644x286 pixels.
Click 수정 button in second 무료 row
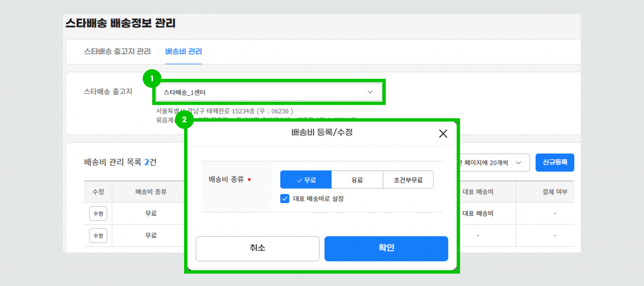[x=98, y=236]
